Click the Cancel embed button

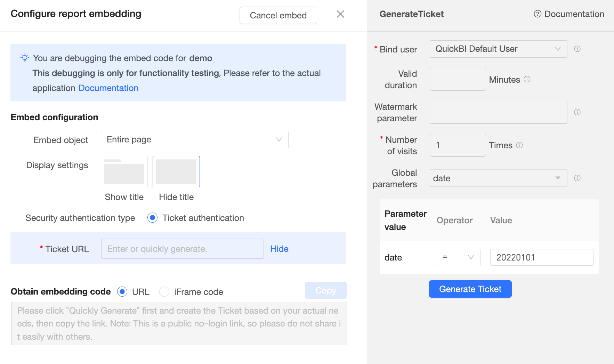click(278, 15)
